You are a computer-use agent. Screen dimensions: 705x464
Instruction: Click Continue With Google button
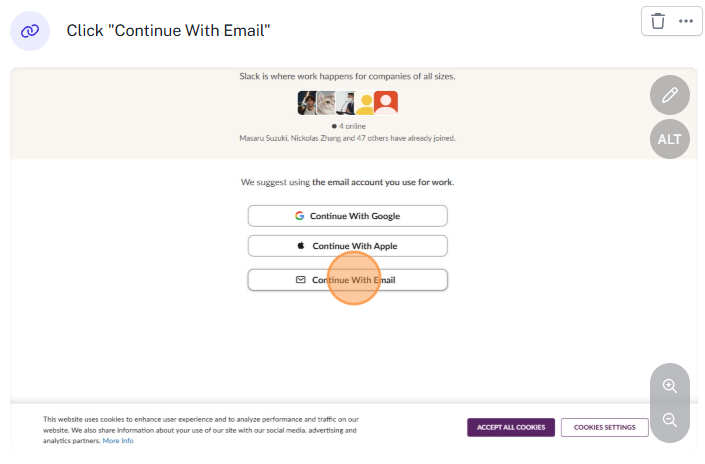(x=347, y=216)
